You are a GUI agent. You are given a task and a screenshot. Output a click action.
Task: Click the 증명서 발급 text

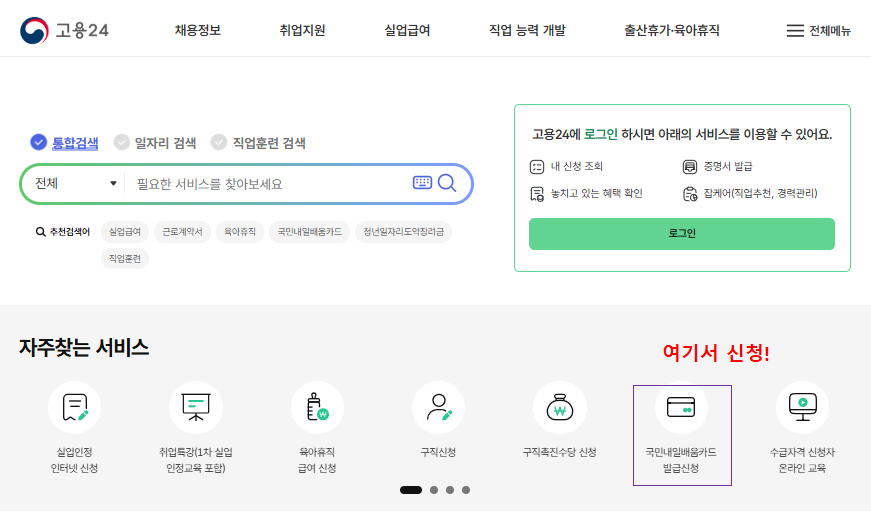click(x=728, y=166)
